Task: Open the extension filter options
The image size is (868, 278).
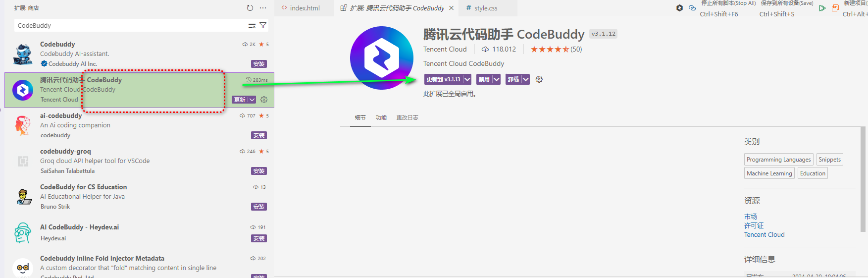Action: coord(263,25)
